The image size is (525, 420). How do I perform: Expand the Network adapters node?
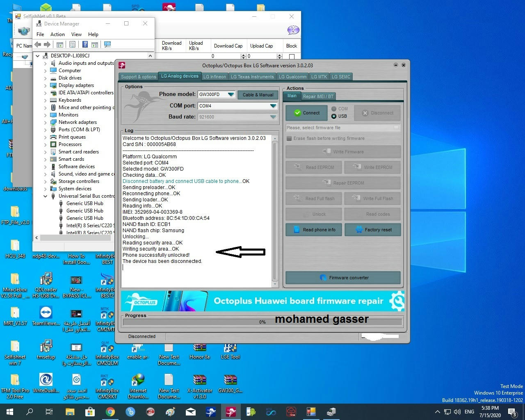coord(46,122)
